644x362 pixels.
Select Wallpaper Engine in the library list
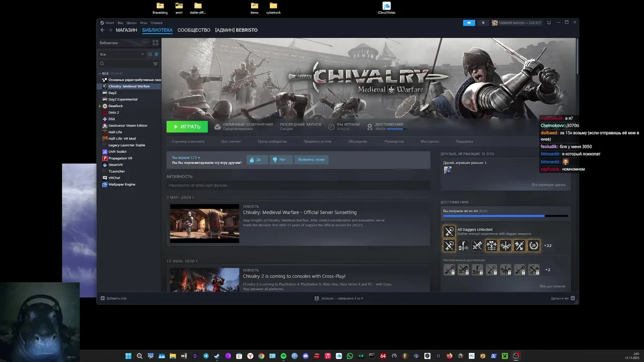(129, 185)
